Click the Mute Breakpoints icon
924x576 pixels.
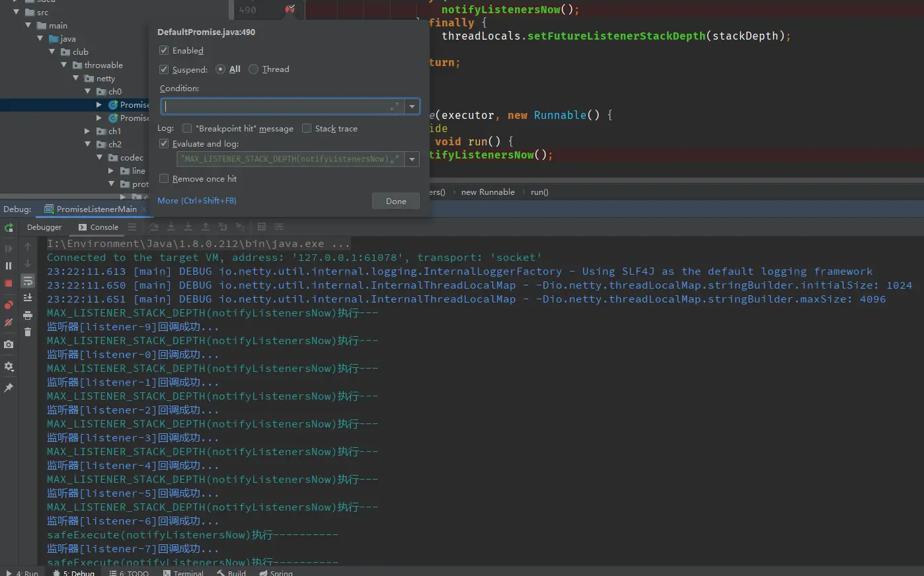[x=9, y=323]
